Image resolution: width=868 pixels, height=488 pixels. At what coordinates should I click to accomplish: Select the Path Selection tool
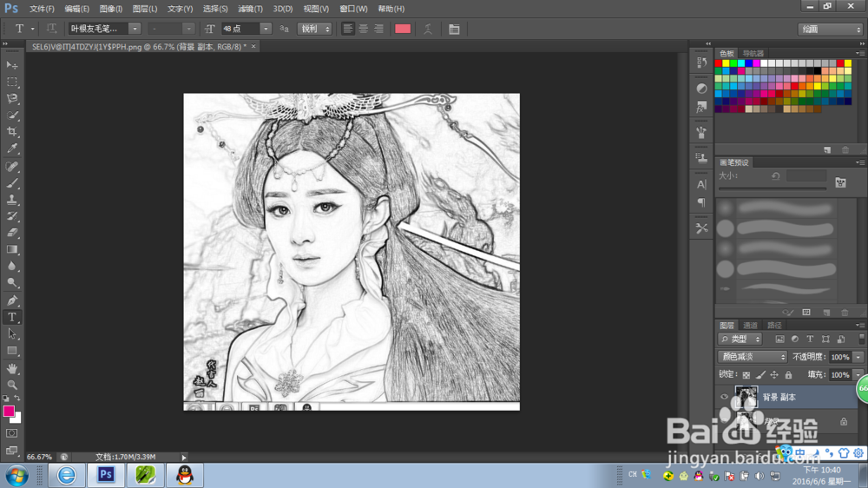[11, 333]
